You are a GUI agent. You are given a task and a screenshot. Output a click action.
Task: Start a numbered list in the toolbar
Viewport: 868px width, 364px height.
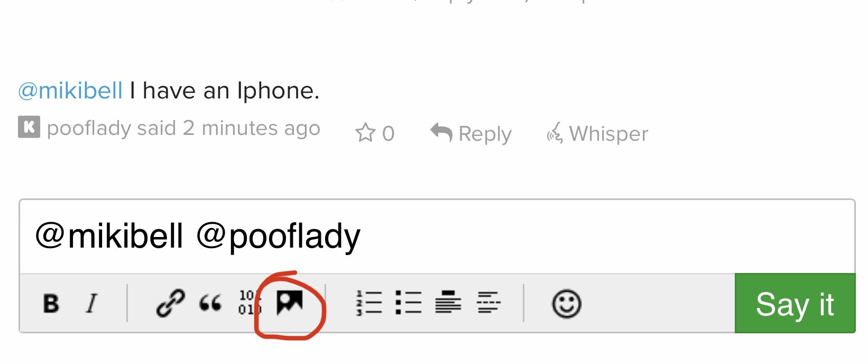click(x=369, y=304)
